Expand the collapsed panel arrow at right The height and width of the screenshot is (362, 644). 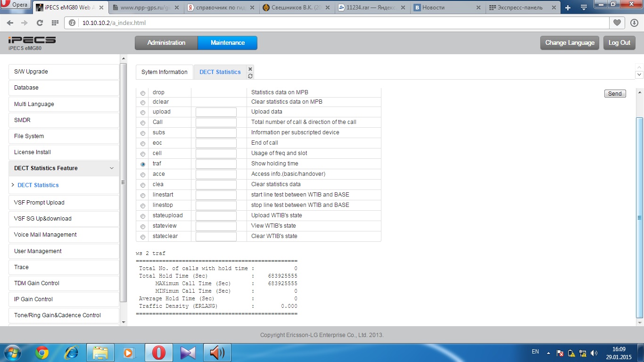[x=639, y=74]
